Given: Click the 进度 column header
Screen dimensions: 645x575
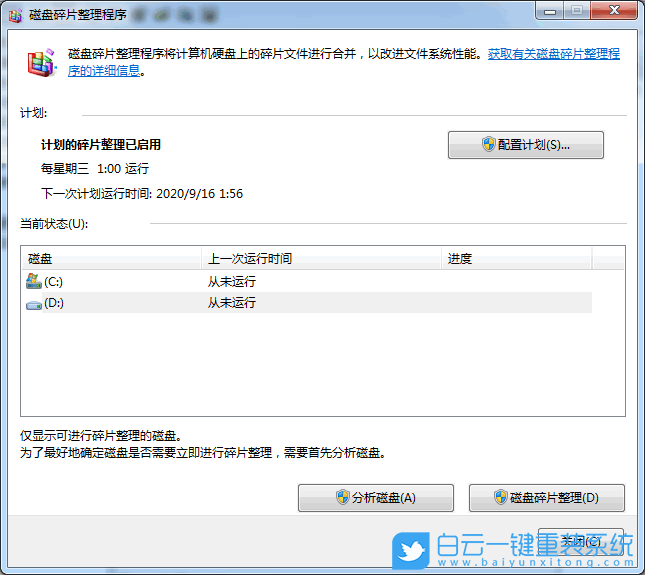Looking at the screenshot, I should coord(517,259).
